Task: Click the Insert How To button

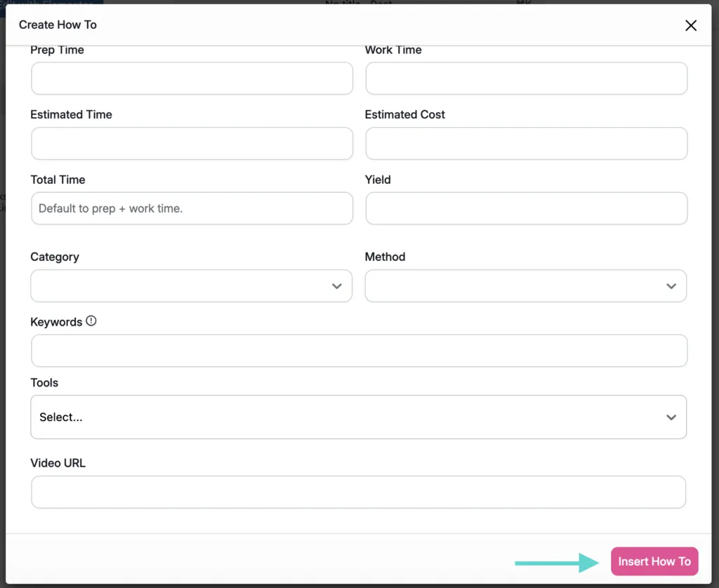Action: click(x=654, y=561)
